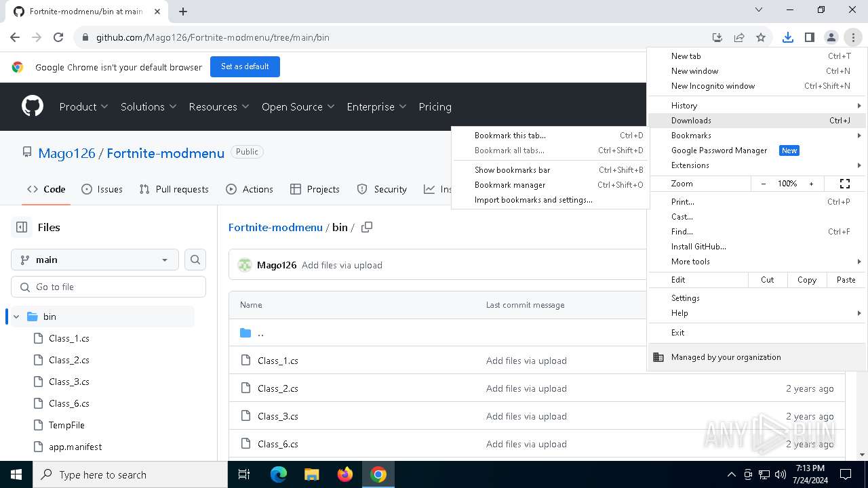Open Settings from Chrome menu
The height and width of the screenshot is (488, 868).
pos(757,298)
